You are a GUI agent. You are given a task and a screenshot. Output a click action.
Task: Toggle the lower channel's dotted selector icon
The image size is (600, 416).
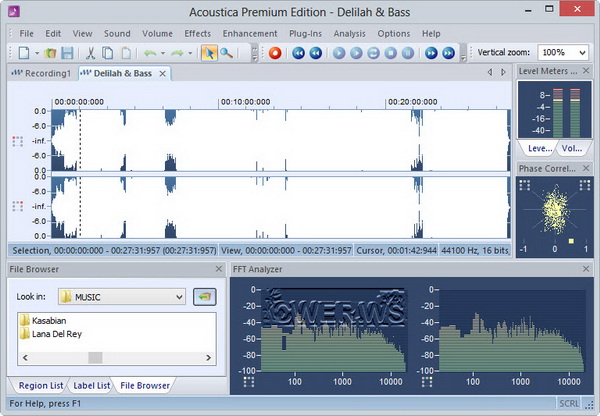16,207
